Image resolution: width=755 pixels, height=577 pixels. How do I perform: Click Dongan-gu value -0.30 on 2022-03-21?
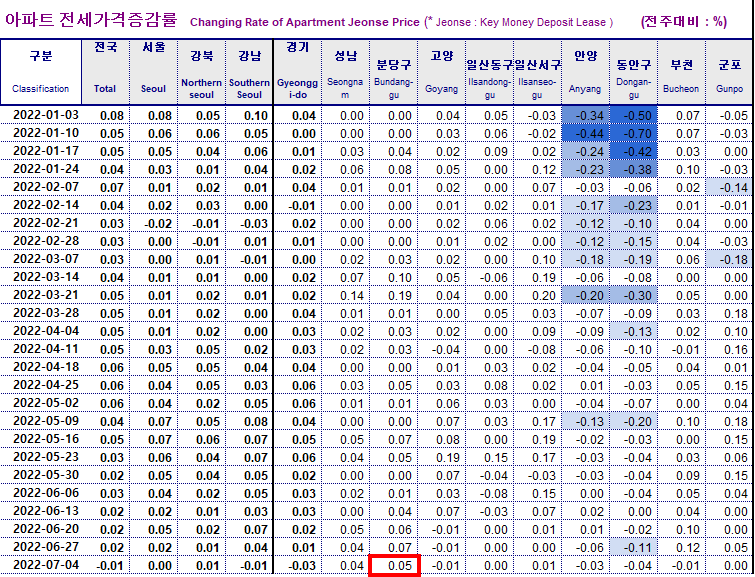pos(634,295)
